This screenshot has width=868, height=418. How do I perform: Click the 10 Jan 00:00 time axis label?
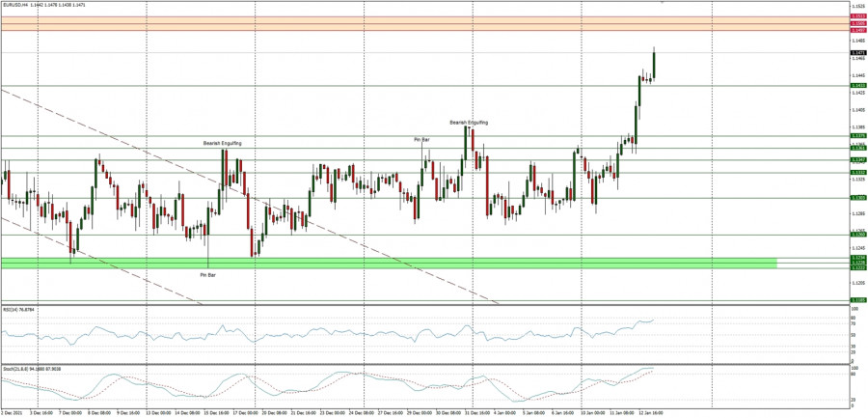coord(592,413)
